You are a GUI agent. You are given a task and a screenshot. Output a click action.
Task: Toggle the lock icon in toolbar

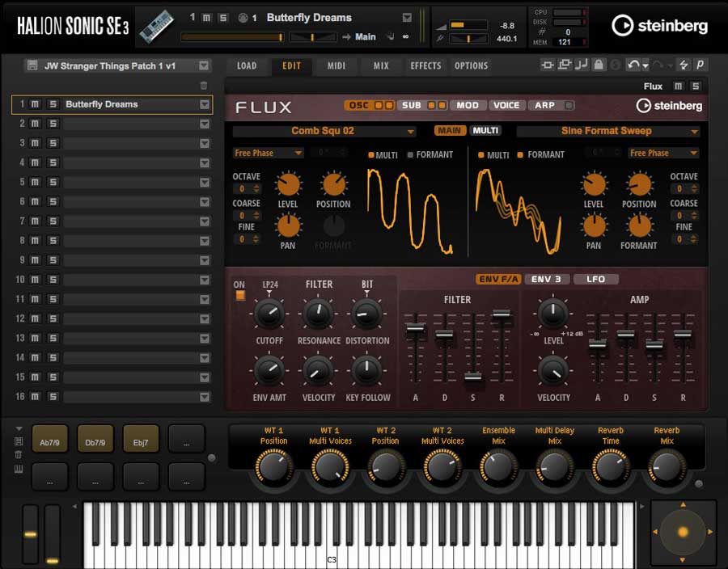[599, 65]
